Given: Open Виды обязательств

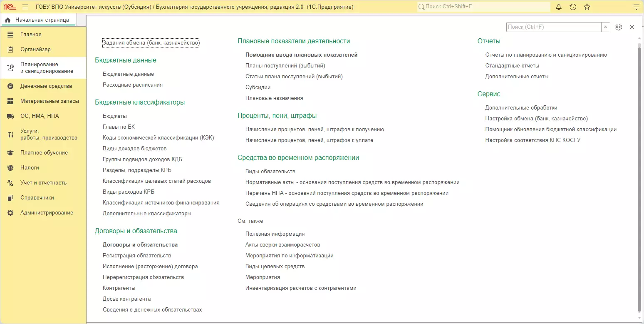Looking at the screenshot, I should coord(270,172).
